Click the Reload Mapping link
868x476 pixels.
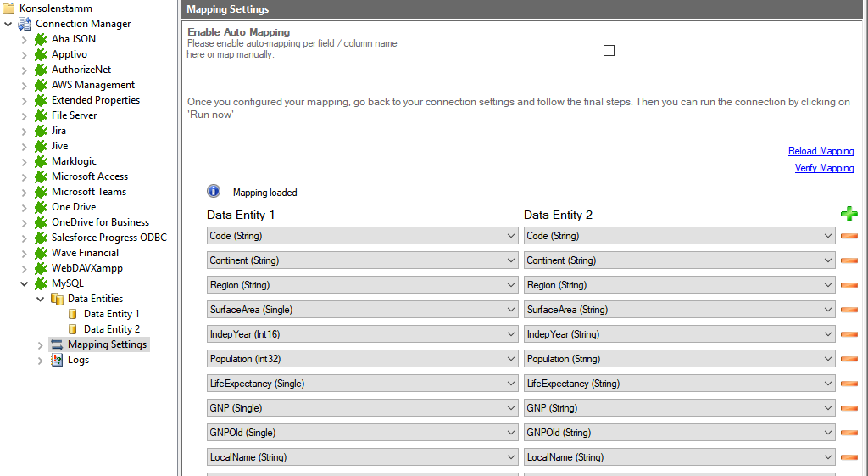821,151
